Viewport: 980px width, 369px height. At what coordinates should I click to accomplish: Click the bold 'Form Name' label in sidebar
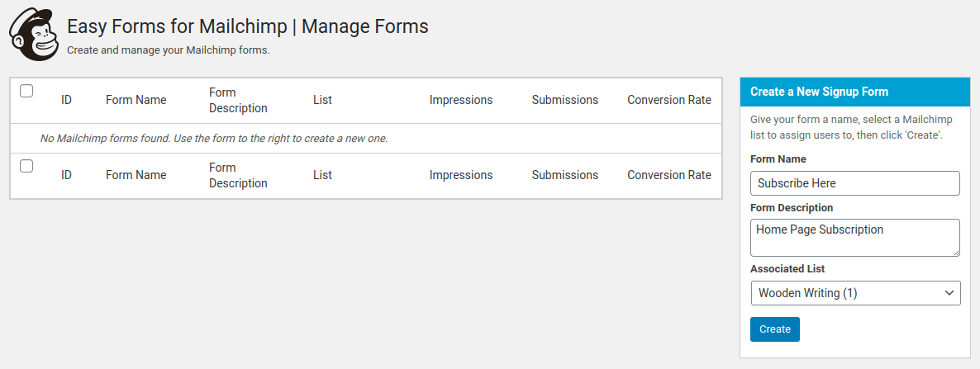click(778, 159)
